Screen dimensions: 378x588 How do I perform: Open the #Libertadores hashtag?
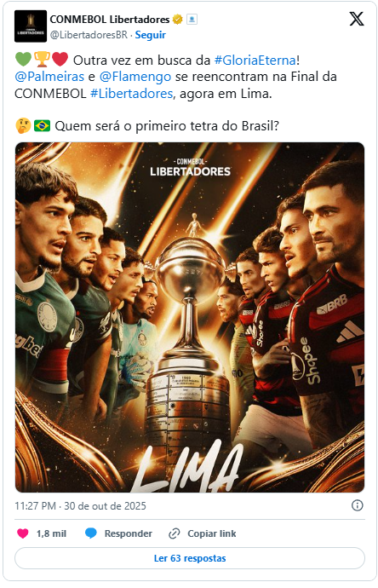[131, 93]
